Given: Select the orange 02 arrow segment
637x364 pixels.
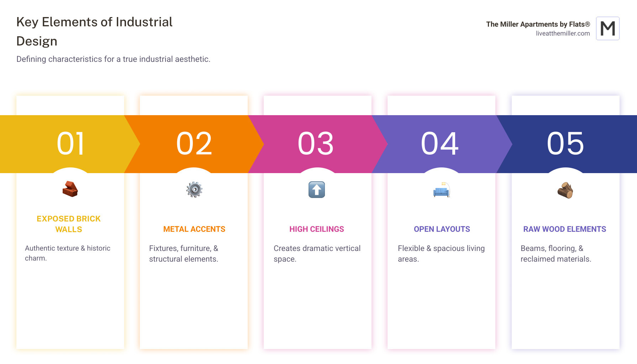Looking at the screenshot, I should click(x=194, y=144).
